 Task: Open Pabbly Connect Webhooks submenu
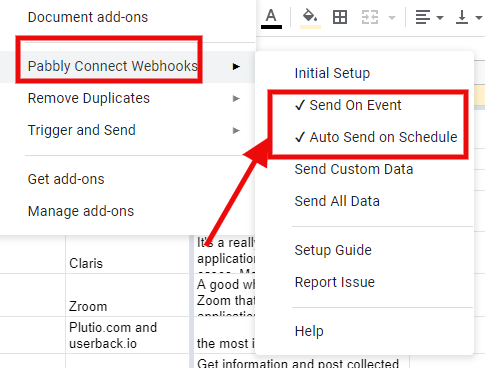pos(128,66)
